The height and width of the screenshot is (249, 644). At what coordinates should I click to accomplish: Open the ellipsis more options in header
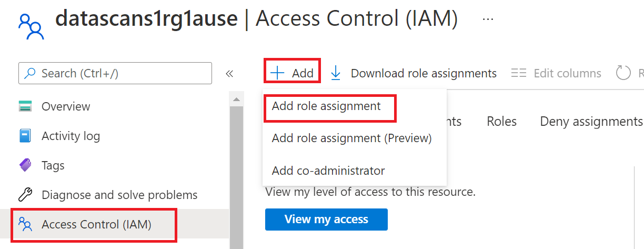(488, 19)
